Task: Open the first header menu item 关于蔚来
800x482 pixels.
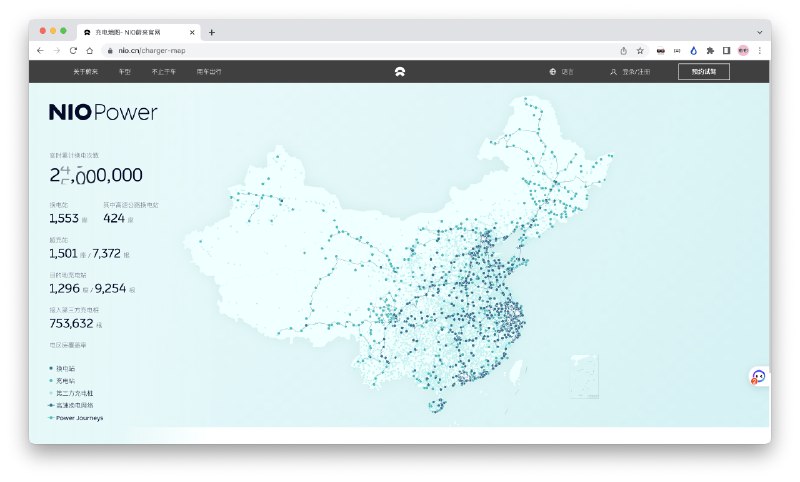Action: click(85, 72)
